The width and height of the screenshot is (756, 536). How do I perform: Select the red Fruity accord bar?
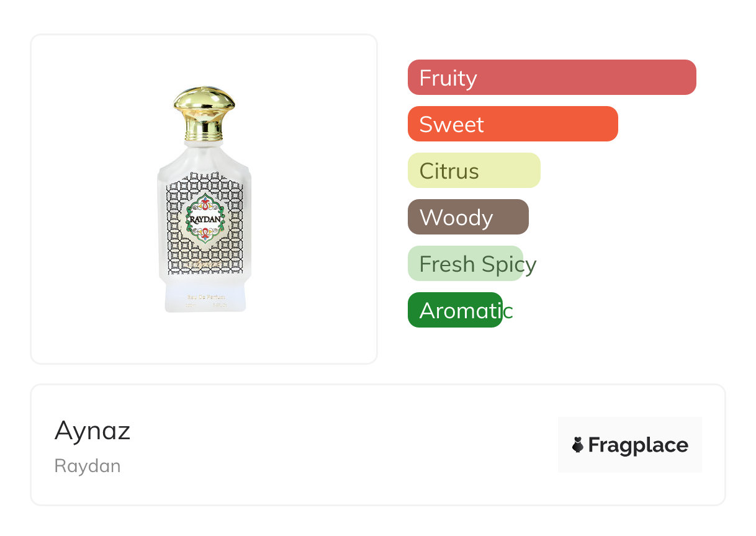(552, 78)
